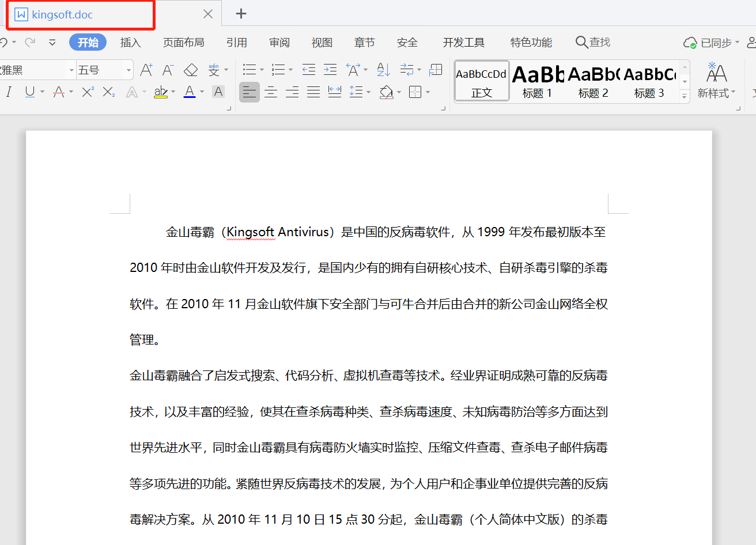Apply the 标题 3 style
The height and width of the screenshot is (545, 756).
click(x=649, y=81)
